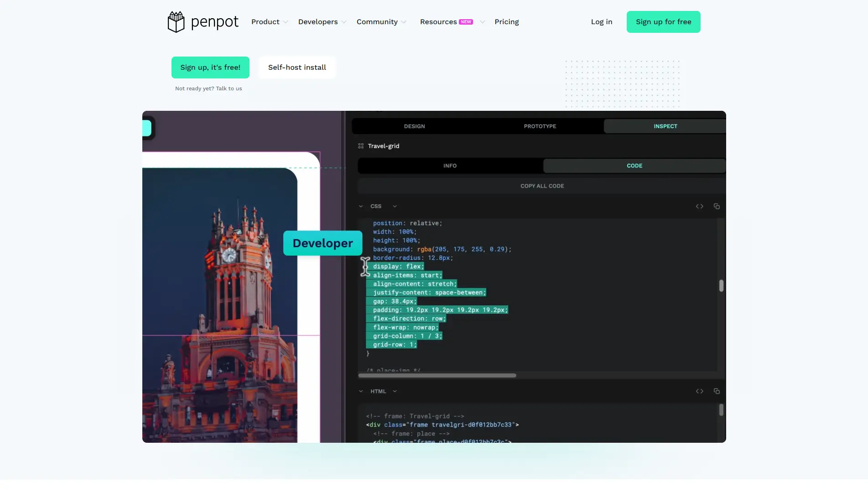
Task: Copy the HTML code
Action: pyautogui.click(x=717, y=391)
